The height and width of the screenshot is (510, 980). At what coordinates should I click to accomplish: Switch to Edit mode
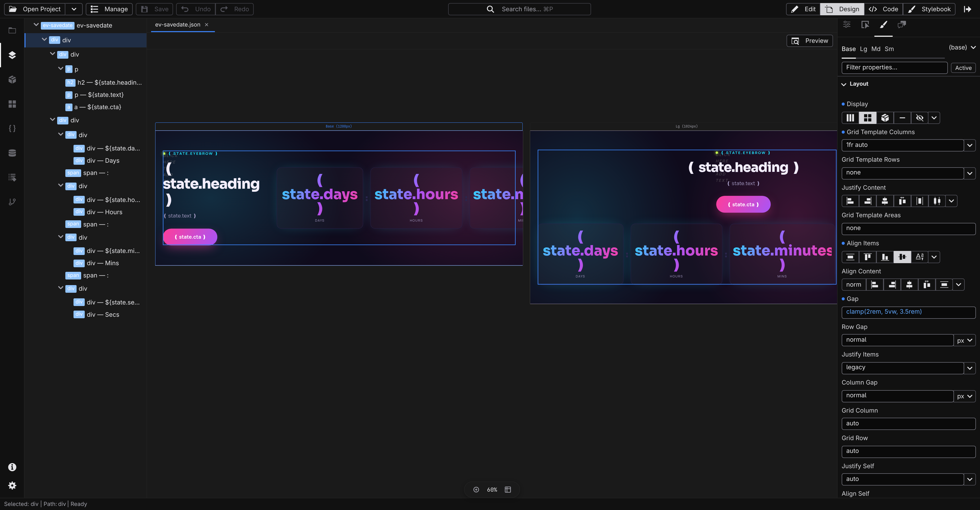[x=803, y=9]
